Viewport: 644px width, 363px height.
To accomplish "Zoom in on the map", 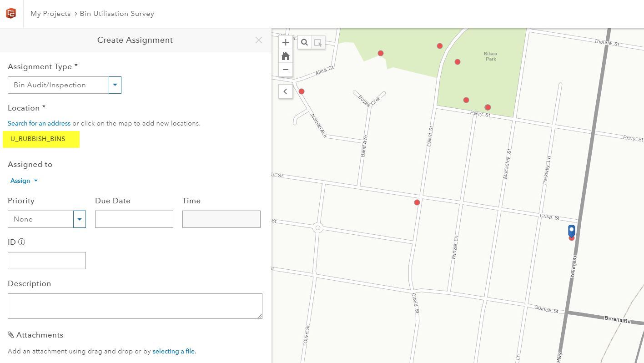I will click(x=285, y=42).
